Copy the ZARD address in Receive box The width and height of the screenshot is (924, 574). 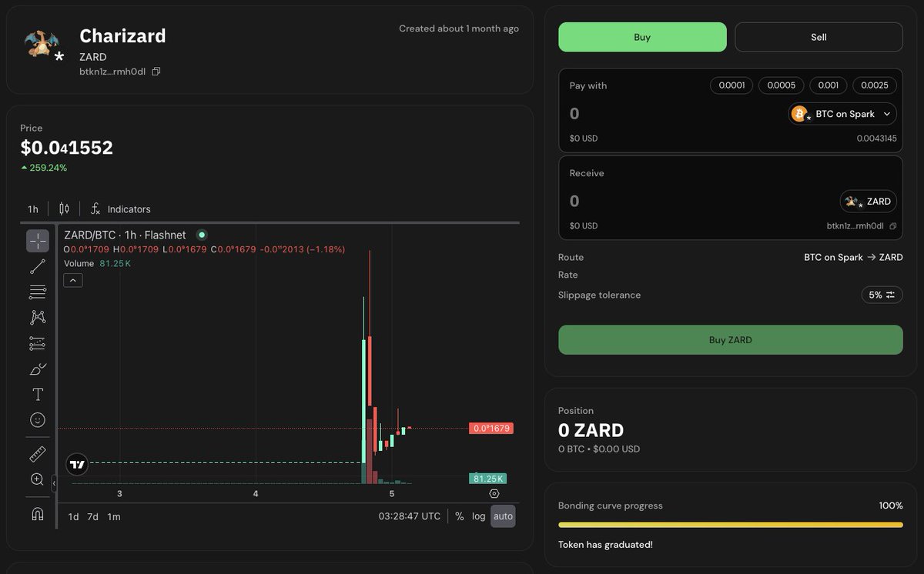(893, 226)
